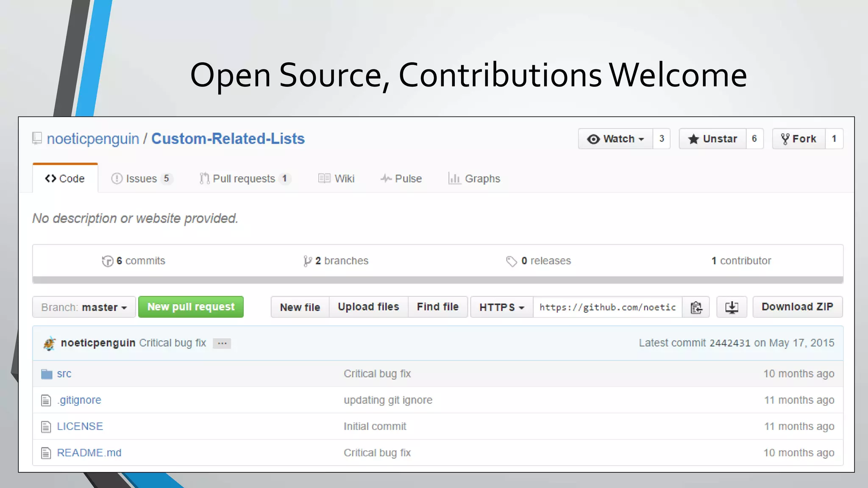Open the Custom-Related-Lists repo link
Screen dimensions: 868x488
point(228,139)
